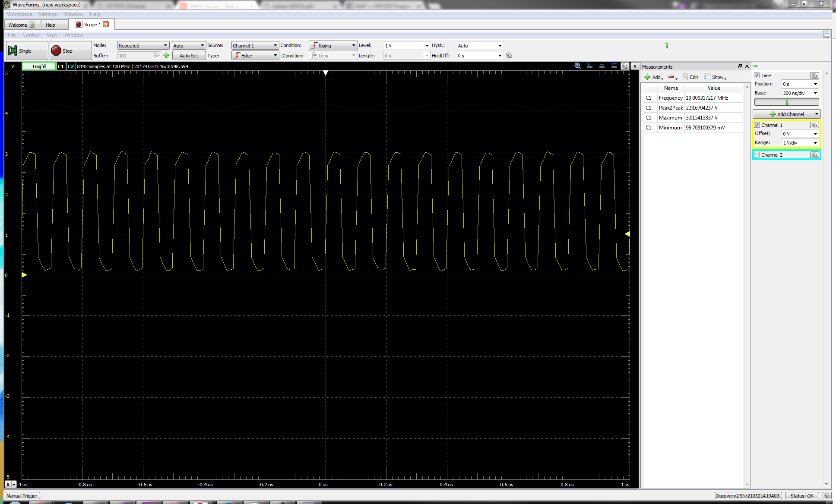
Task: Click the Add Channel button
Action: [786, 114]
